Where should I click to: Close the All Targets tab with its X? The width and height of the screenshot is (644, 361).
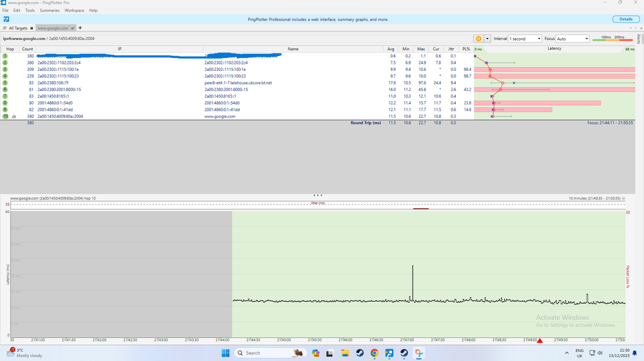tap(31, 28)
